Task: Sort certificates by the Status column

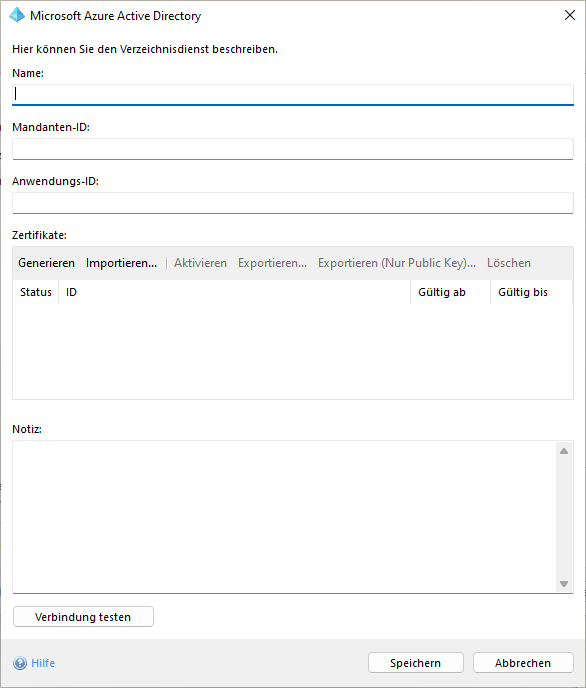Action: tap(36, 292)
